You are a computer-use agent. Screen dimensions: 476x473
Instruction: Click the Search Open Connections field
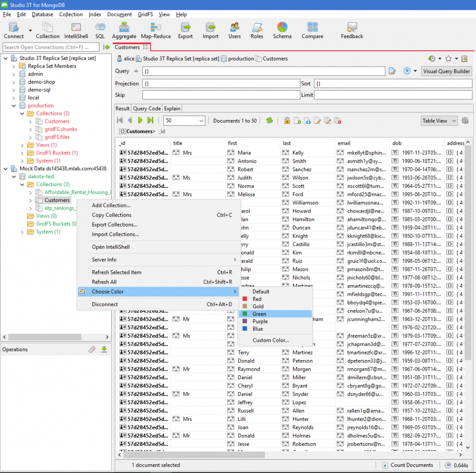click(x=51, y=47)
